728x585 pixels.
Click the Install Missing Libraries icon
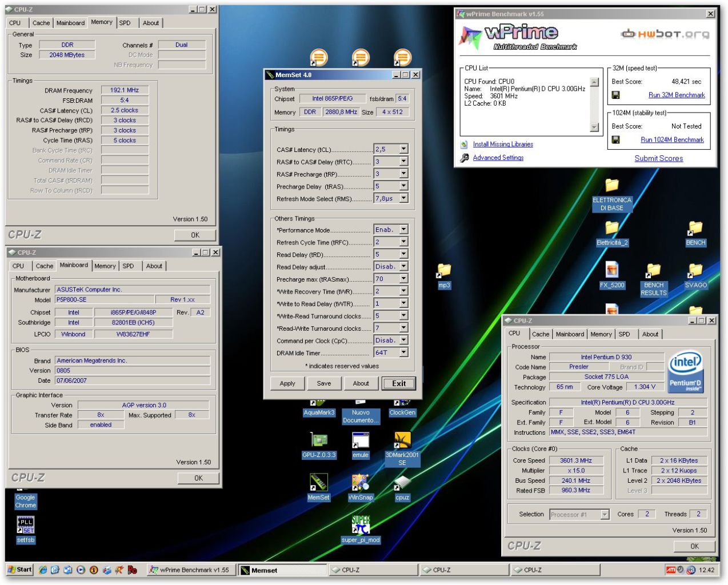464,145
